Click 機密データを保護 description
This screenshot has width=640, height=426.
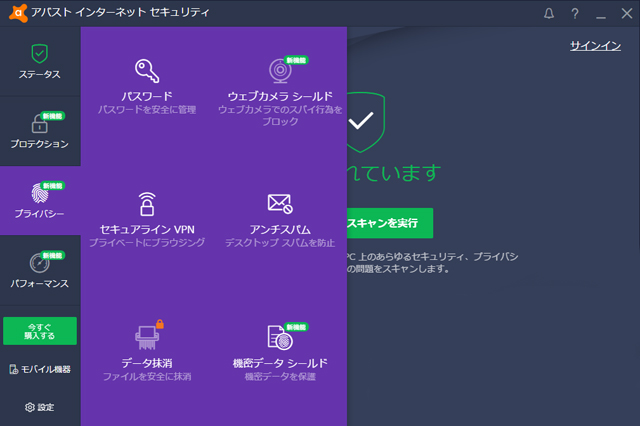pyautogui.click(x=280, y=376)
